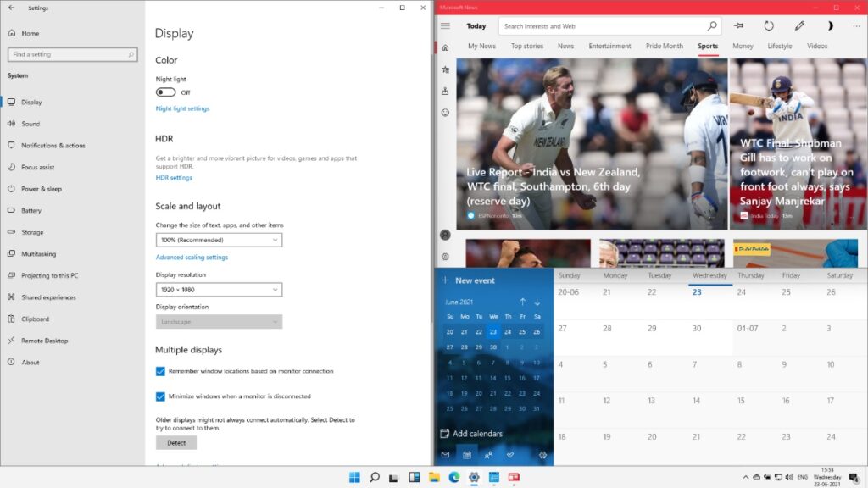This screenshot has width=868, height=488.
Task: Open the account profile icon in News sidebar
Action: 445,235
